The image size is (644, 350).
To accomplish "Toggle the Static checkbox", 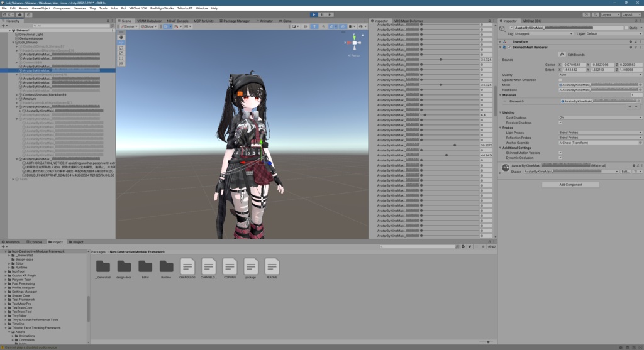I will pos(626,28).
